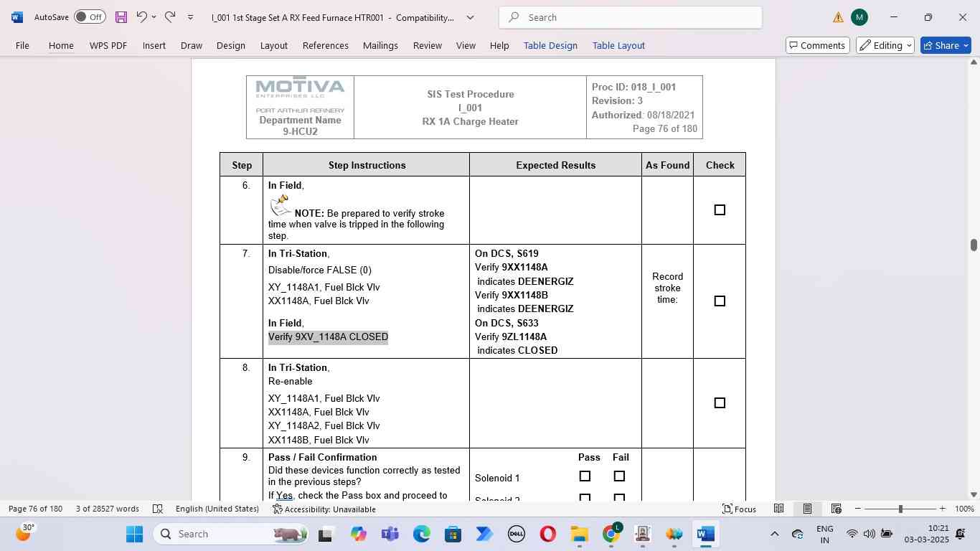Click the Yes underlined word in step 9

[285, 495]
